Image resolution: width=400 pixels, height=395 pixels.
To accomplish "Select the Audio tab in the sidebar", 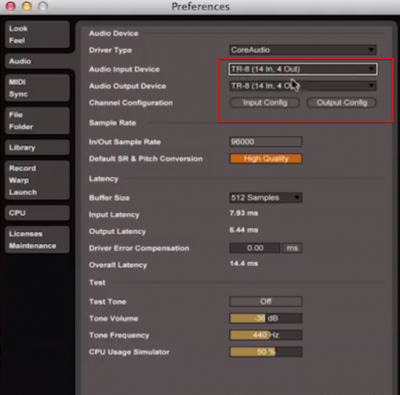I will [x=38, y=61].
